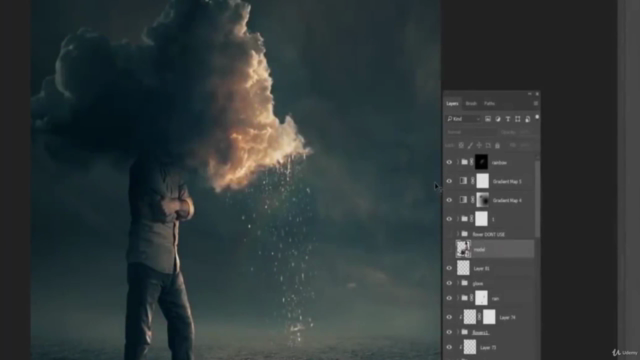
Task: Click the rainbow group folder icon
Action: tap(464, 162)
